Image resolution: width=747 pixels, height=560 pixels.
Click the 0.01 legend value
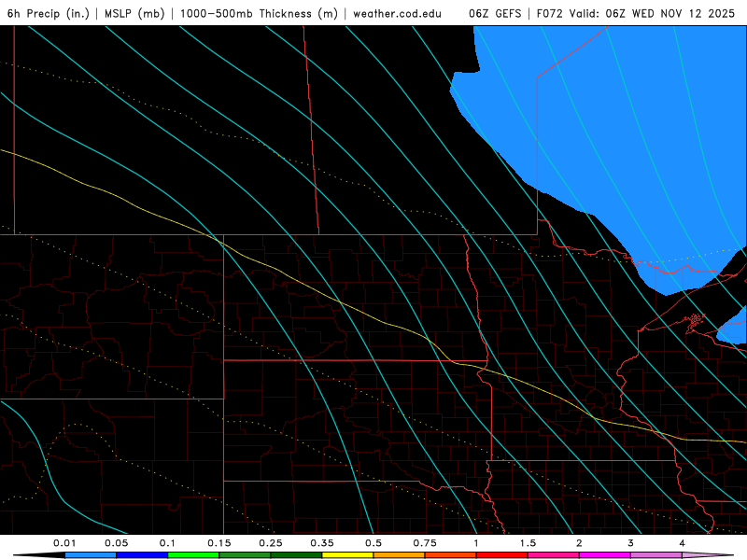point(64,543)
